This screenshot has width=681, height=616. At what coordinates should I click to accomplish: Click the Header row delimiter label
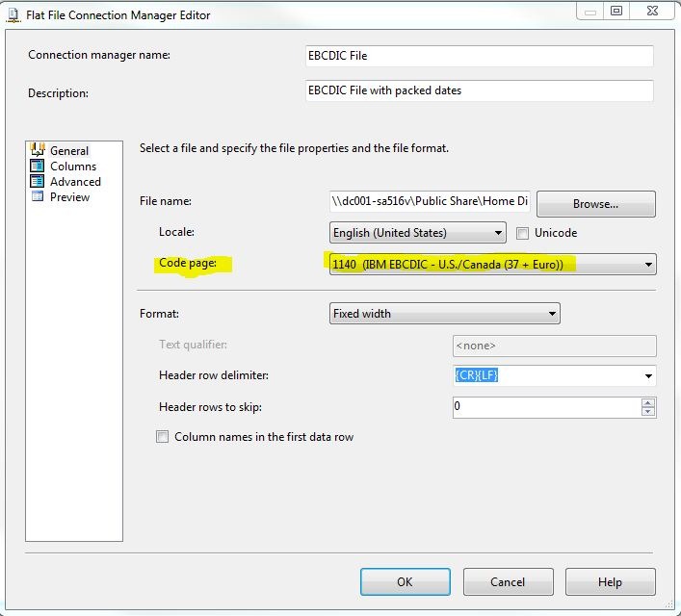pyautogui.click(x=214, y=375)
